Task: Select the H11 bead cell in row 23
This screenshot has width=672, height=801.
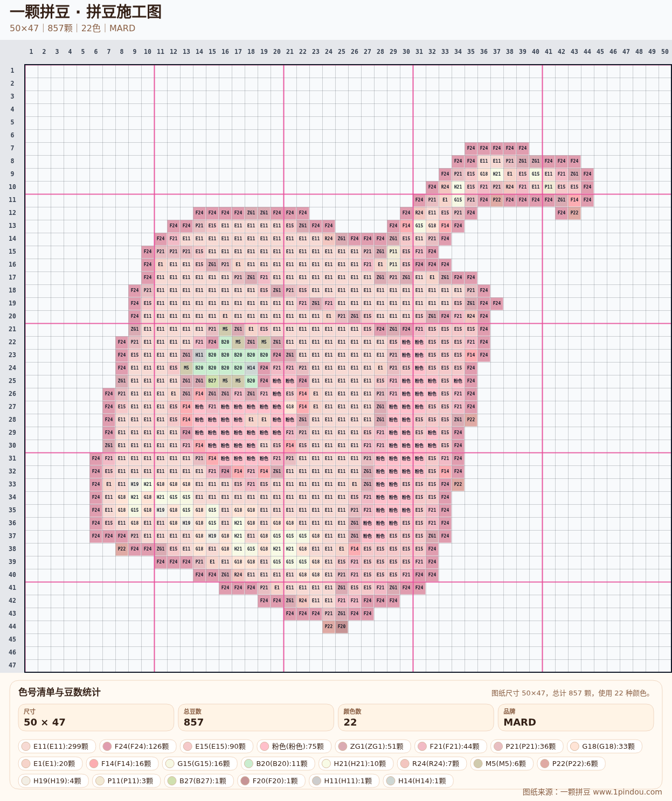Action: pos(199,355)
